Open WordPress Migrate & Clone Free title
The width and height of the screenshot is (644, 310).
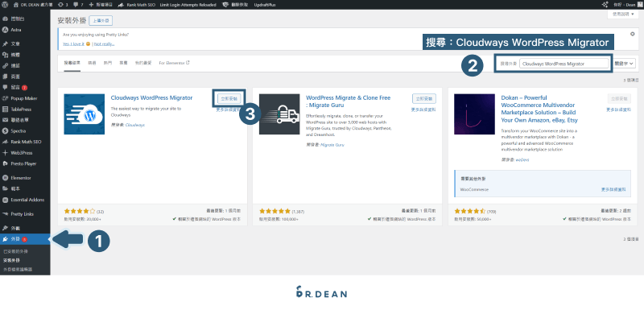349,101
